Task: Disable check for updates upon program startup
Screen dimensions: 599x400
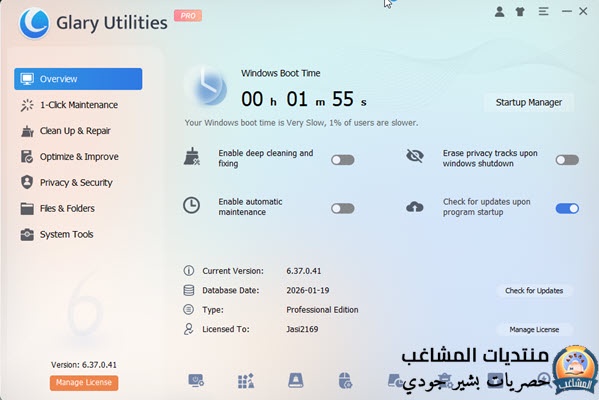Action: (x=567, y=208)
